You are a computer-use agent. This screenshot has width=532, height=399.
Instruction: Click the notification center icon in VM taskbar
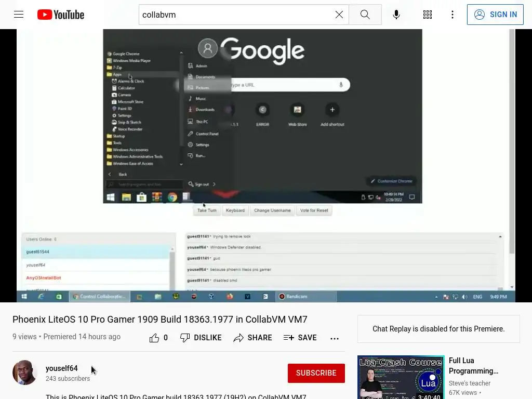pyautogui.click(x=412, y=197)
